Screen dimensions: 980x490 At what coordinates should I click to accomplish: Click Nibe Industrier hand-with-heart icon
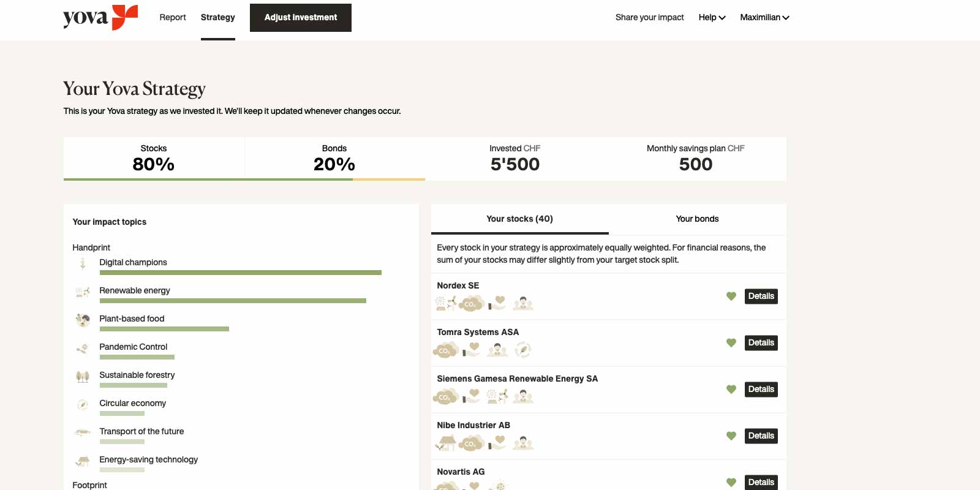tap(497, 442)
